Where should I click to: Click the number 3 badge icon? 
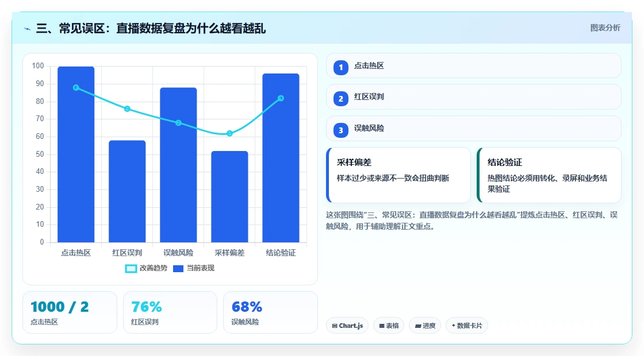pyautogui.click(x=341, y=130)
